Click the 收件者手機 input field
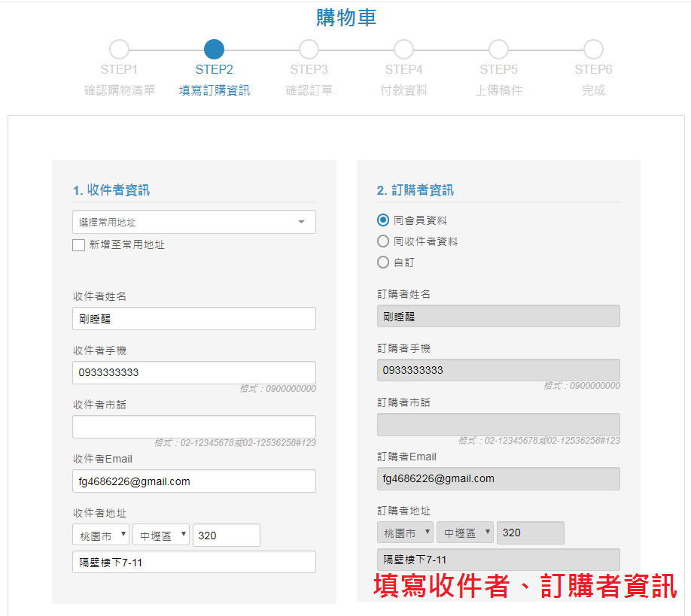Screen dimensions: 691x616 click(193, 373)
